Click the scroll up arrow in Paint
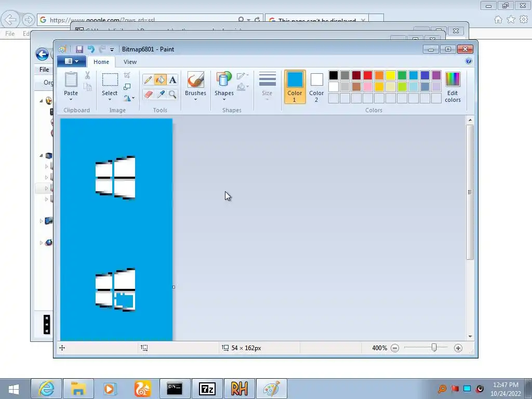This screenshot has height=399, width=532. coord(470,120)
